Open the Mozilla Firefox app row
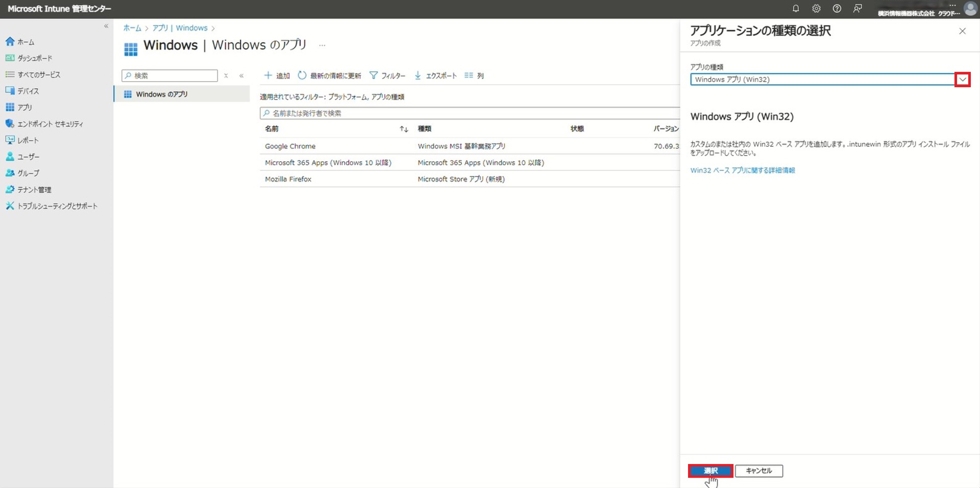The image size is (980, 488). point(470,179)
